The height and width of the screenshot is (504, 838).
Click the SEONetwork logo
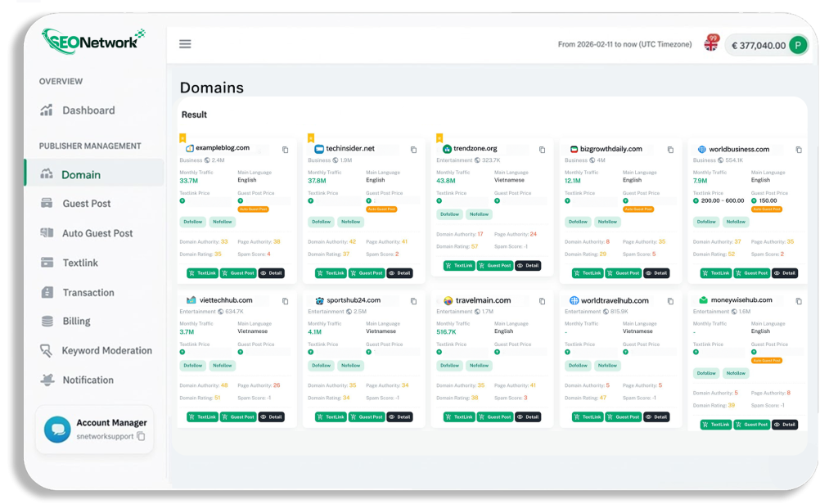pyautogui.click(x=92, y=41)
